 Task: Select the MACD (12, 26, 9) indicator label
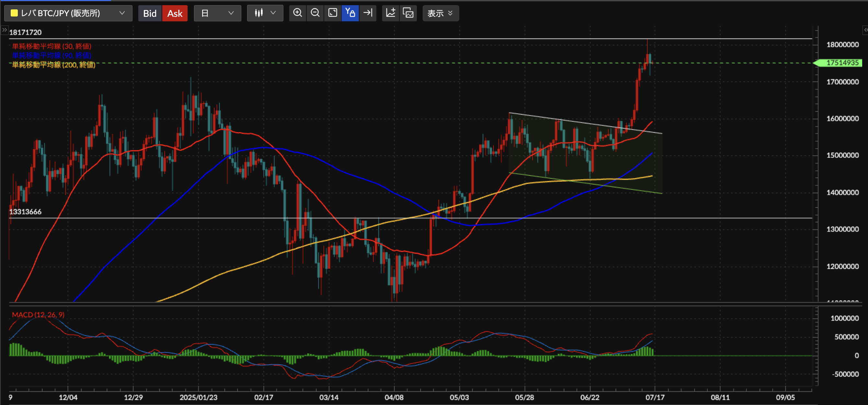click(38, 314)
